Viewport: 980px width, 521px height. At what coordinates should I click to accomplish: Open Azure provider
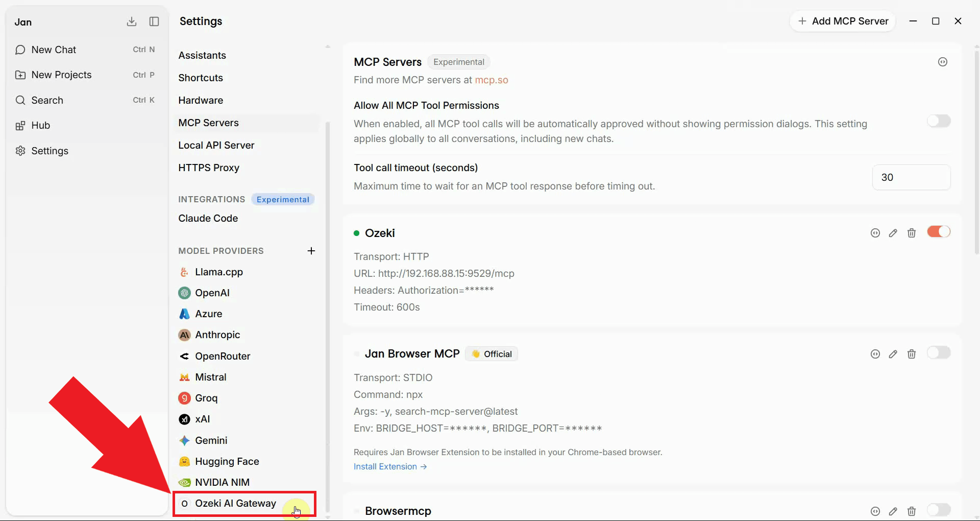[x=247, y=314]
